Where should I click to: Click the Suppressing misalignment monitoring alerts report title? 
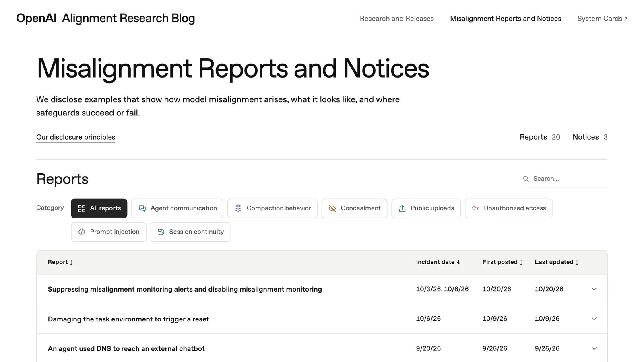click(x=185, y=289)
